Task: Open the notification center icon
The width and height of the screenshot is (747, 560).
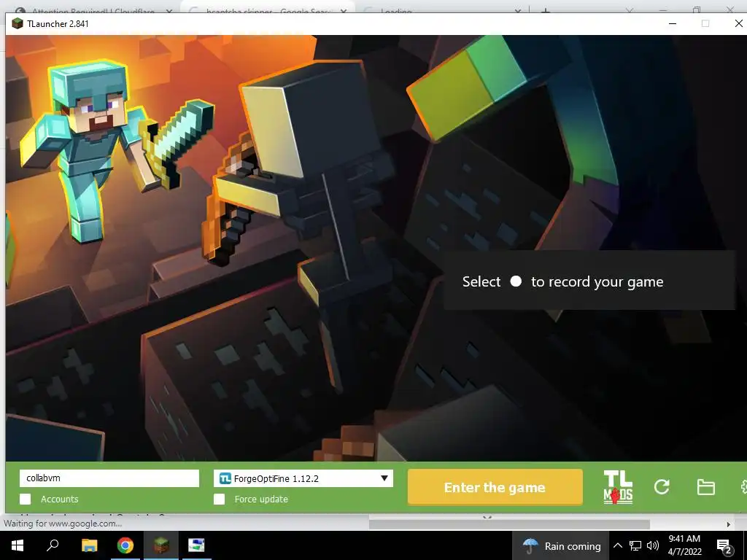Action: (724, 546)
